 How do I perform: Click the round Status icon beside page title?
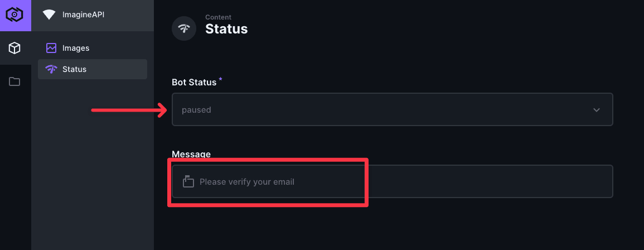pyautogui.click(x=183, y=28)
